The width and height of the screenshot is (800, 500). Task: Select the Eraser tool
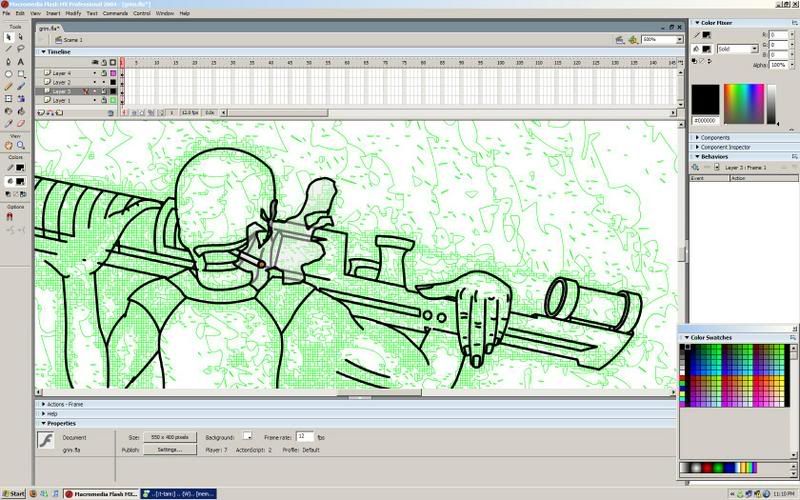tap(21, 123)
